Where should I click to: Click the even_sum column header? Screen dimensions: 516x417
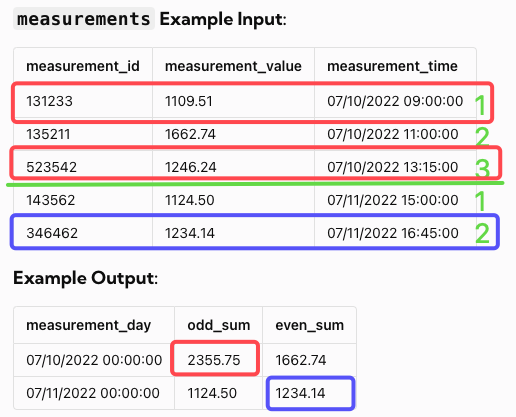[x=309, y=325]
